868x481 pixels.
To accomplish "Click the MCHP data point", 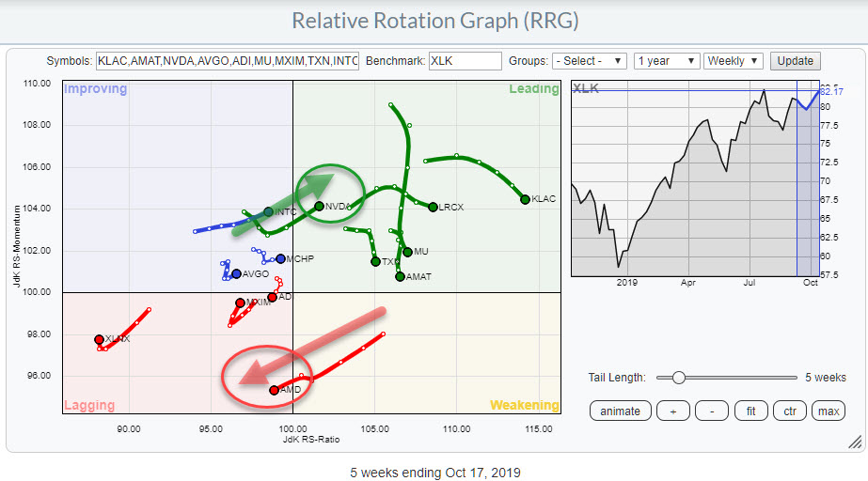I will [x=280, y=258].
